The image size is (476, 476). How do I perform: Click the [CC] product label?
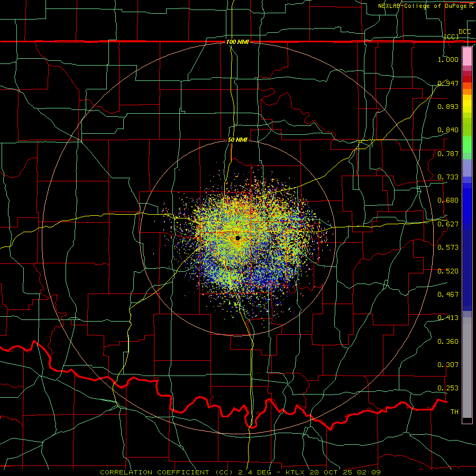[452, 36]
